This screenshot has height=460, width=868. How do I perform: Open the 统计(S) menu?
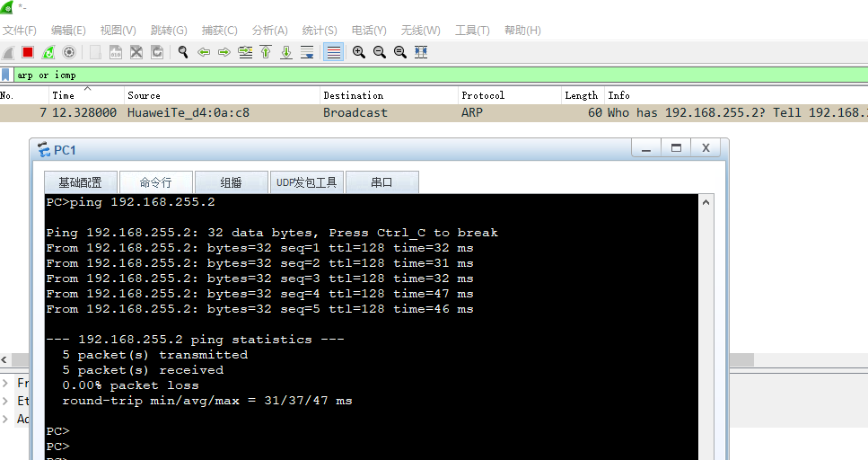click(x=320, y=31)
